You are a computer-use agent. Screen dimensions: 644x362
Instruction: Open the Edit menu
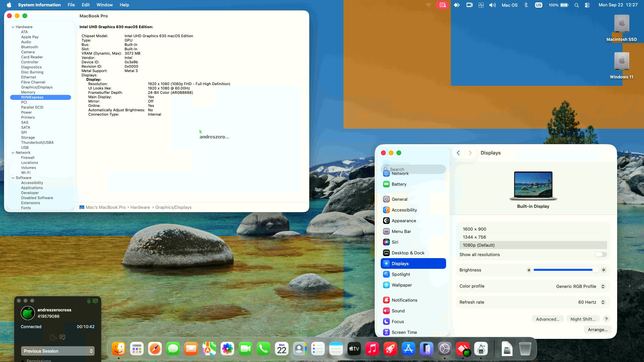pyautogui.click(x=86, y=5)
